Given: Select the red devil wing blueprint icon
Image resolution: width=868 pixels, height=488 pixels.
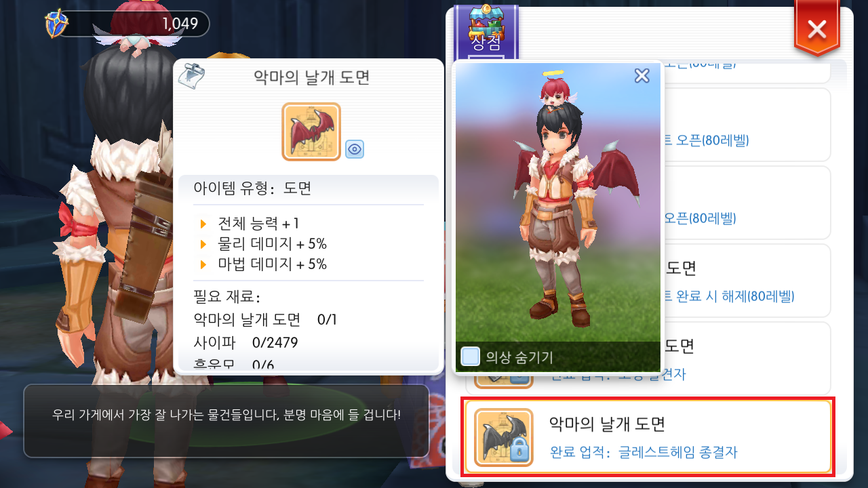Looking at the screenshot, I should (x=311, y=131).
